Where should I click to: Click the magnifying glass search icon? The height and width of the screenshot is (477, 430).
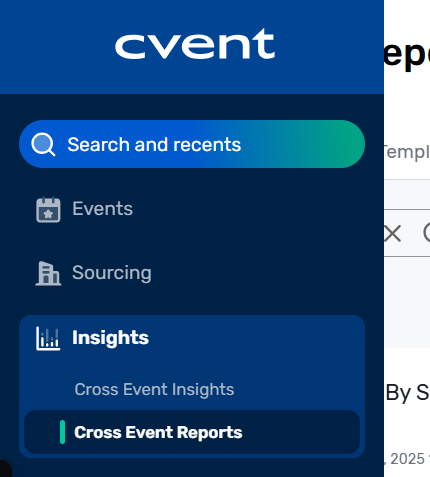[x=43, y=144]
